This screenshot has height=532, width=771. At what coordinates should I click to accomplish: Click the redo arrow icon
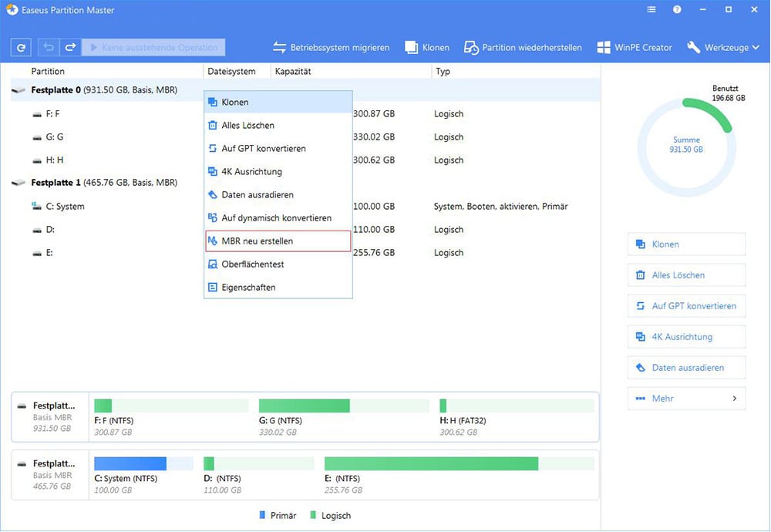coord(70,47)
